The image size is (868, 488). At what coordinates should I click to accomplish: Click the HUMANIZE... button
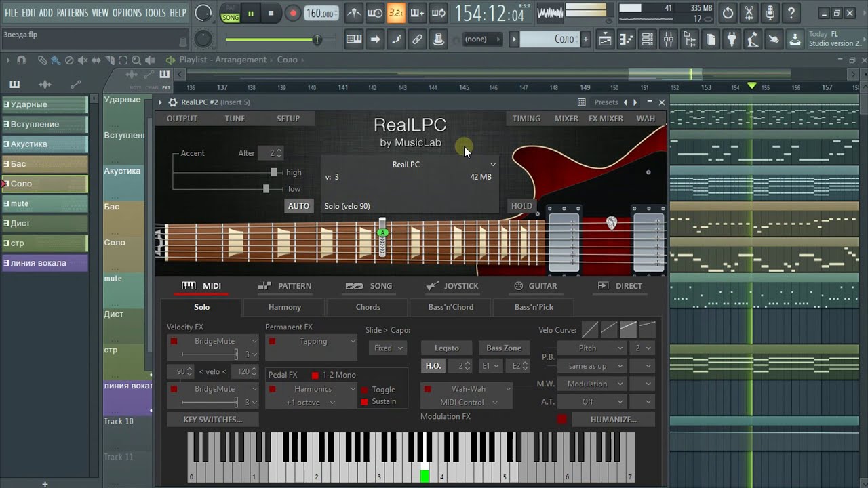point(614,420)
